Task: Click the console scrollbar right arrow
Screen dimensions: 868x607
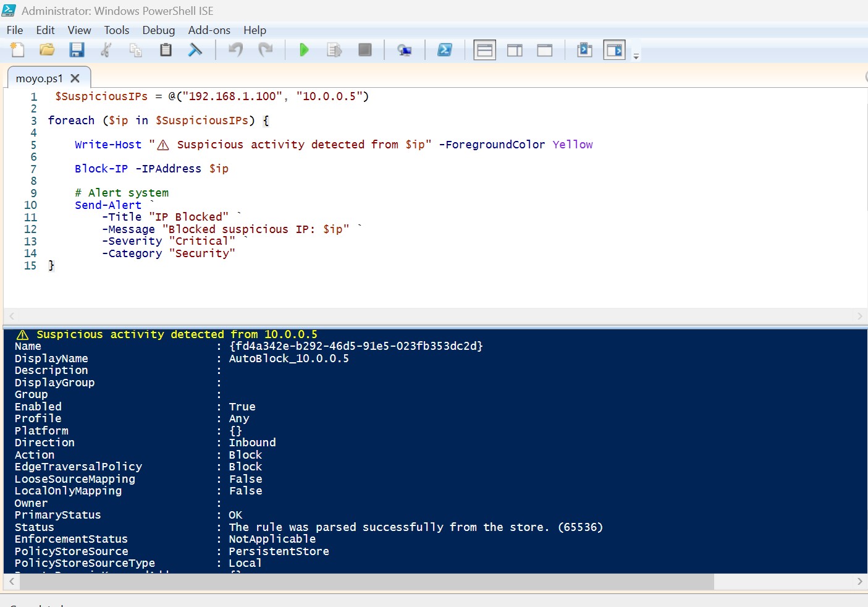Action: pos(859,582)
